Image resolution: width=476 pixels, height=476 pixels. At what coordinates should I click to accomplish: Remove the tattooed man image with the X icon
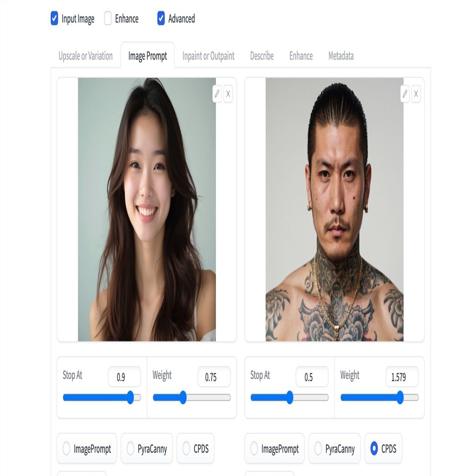(416, 94)
